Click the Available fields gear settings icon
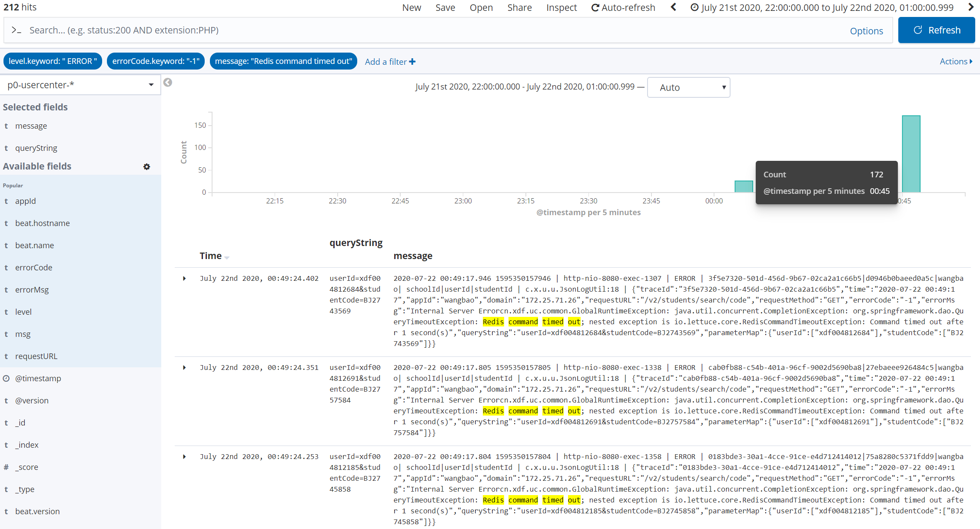980x529 pixels. coord(147,167)
